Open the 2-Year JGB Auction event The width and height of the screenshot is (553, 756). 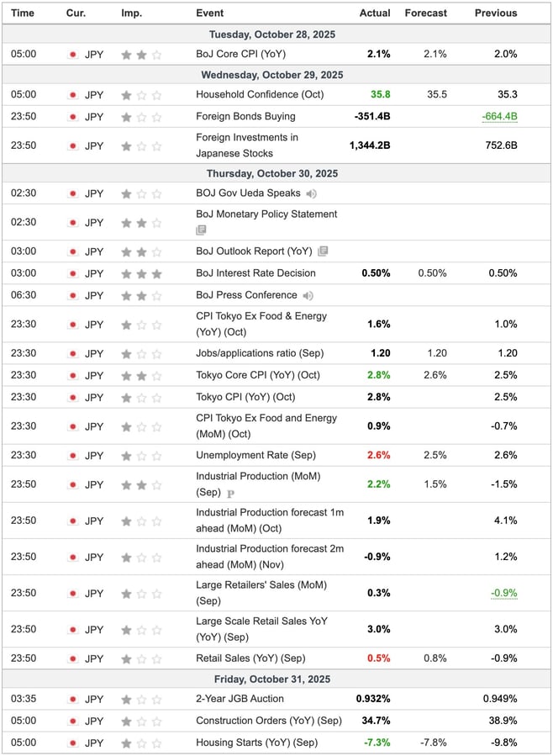tap(240, 699)
